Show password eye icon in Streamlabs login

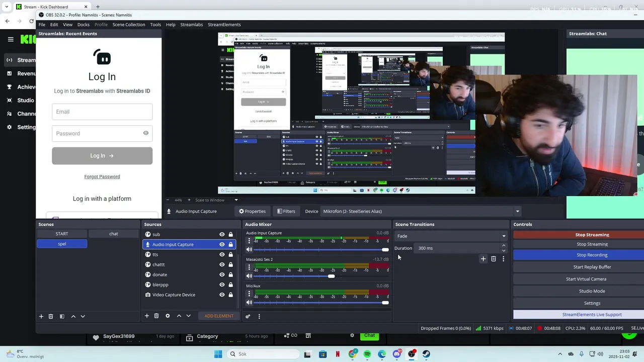click(x=146, y=133)
